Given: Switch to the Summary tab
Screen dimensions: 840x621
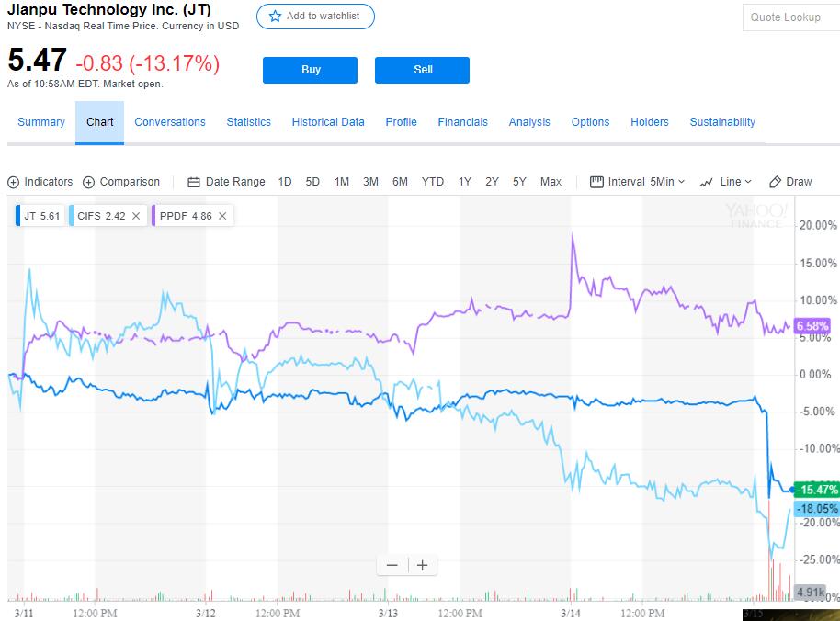Looking at the screenshot, I should (41, 122).
